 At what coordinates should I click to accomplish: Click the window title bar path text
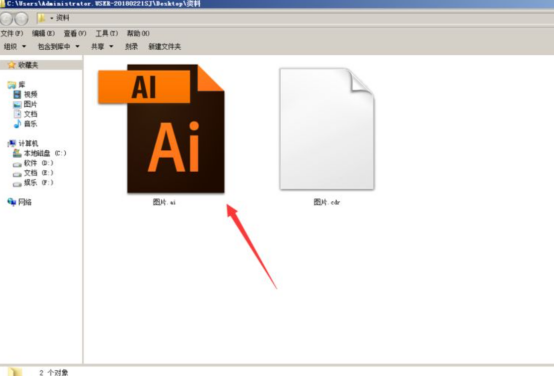[103, 4]
